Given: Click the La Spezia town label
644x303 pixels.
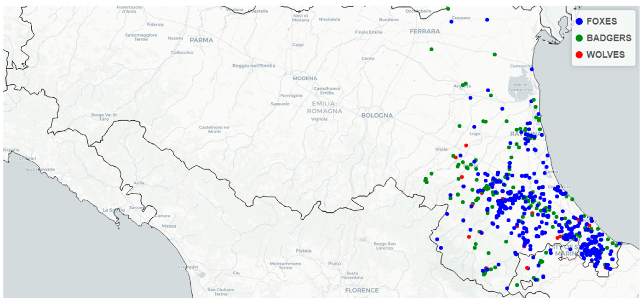Looking at the screenshot, I should (x=114, y=210).
